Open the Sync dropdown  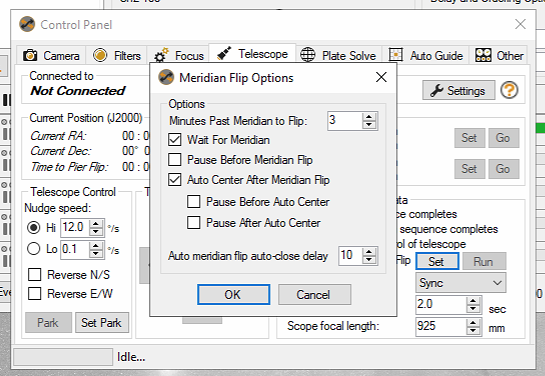tap(461, 283)
